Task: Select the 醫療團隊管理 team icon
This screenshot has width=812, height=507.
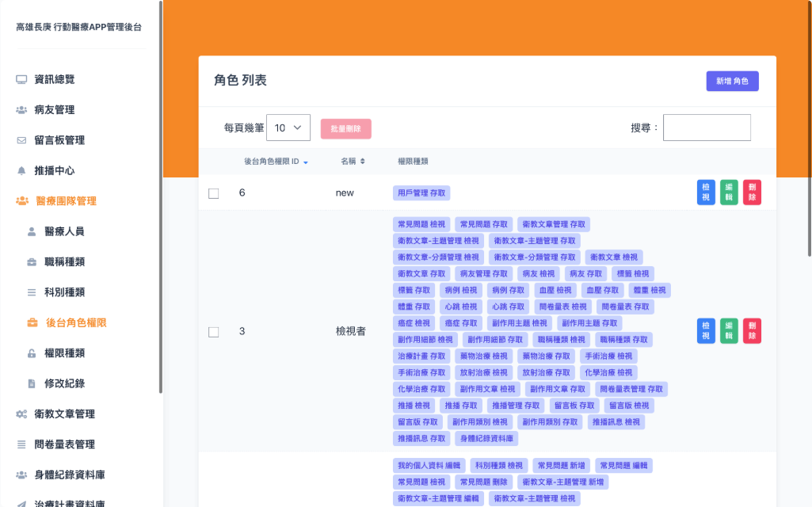Action: (x=24, y=201)
